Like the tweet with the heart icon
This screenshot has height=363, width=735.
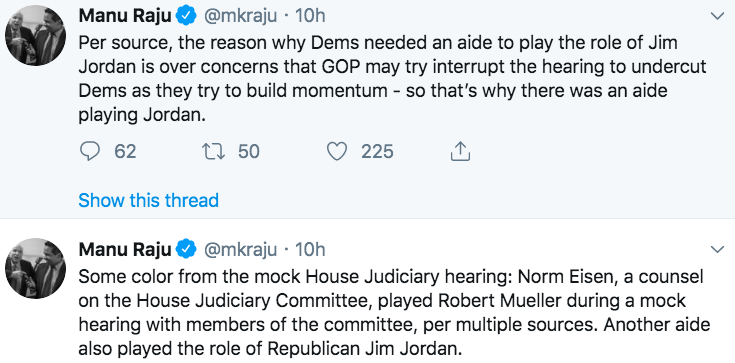(x=336, y=151)
